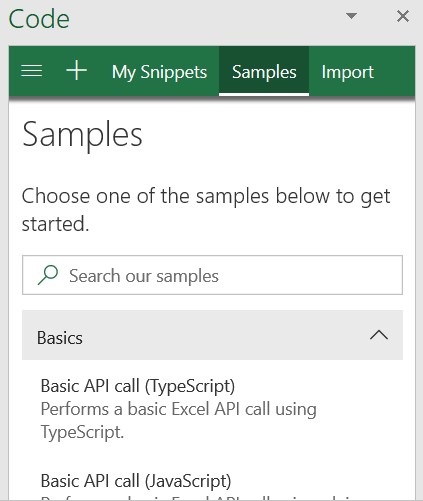Click the Code pane title

(39, 19)
